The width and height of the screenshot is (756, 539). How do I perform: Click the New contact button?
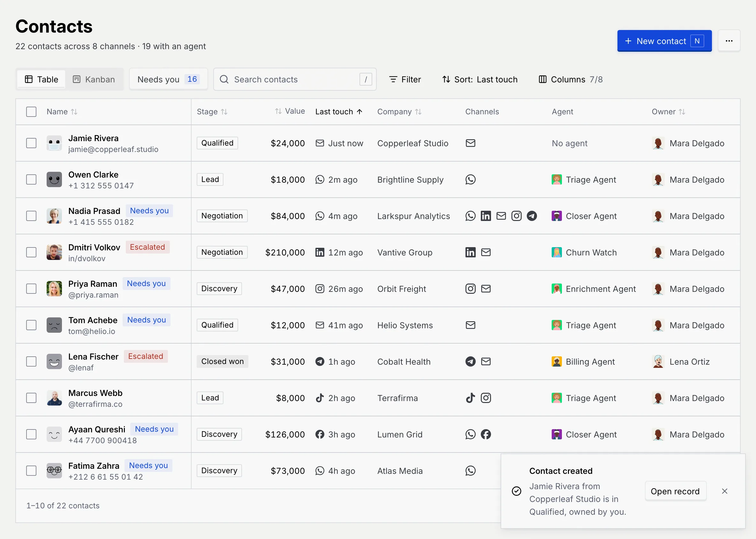point(664,41)
